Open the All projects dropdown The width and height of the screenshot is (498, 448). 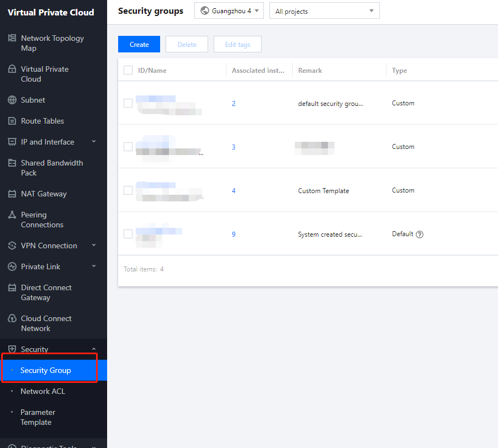tap(324, 11)
